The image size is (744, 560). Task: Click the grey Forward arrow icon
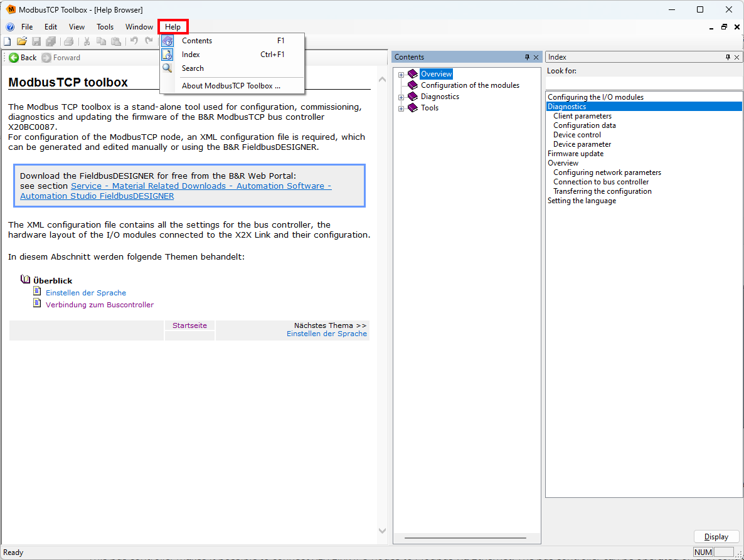[46, 57]
